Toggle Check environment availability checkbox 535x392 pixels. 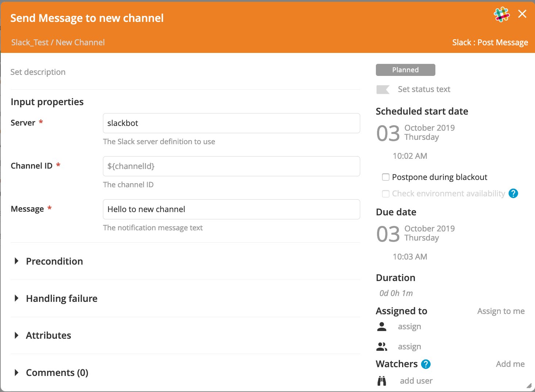click(x=386, y=193)
